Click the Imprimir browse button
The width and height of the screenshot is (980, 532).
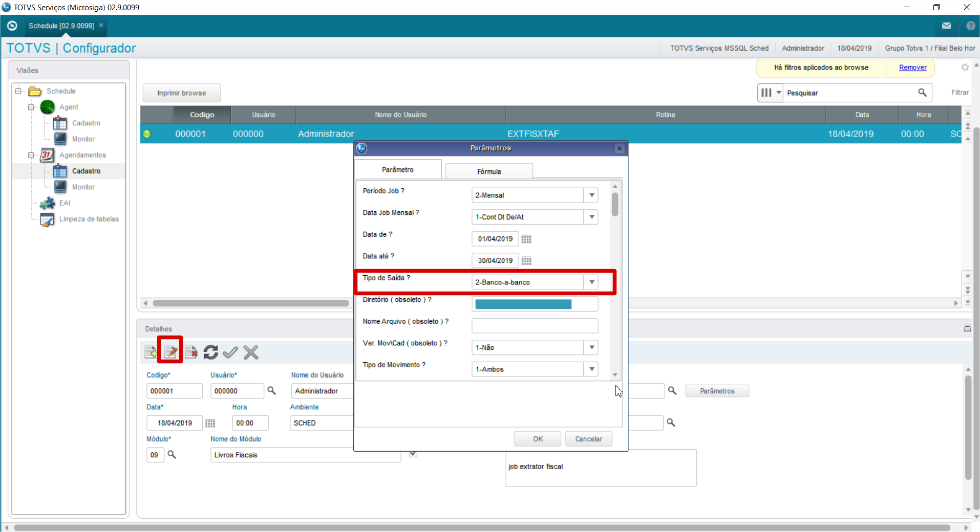pos(182,93)
